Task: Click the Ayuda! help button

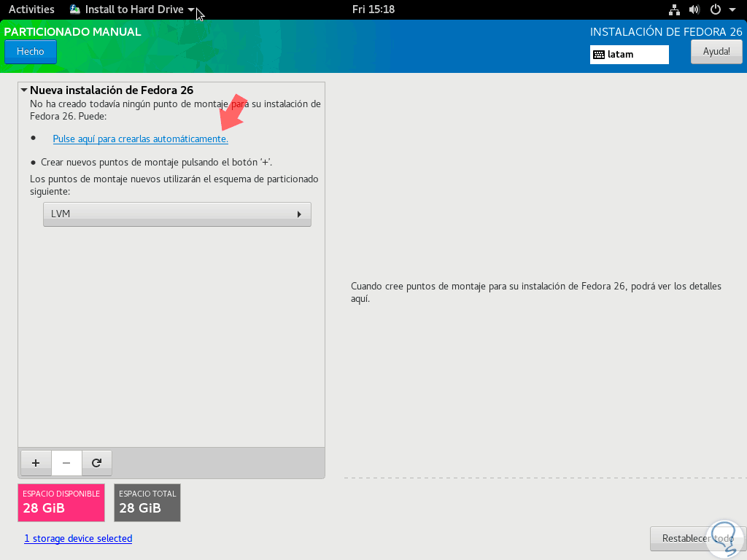Action: tap(716, 52)
